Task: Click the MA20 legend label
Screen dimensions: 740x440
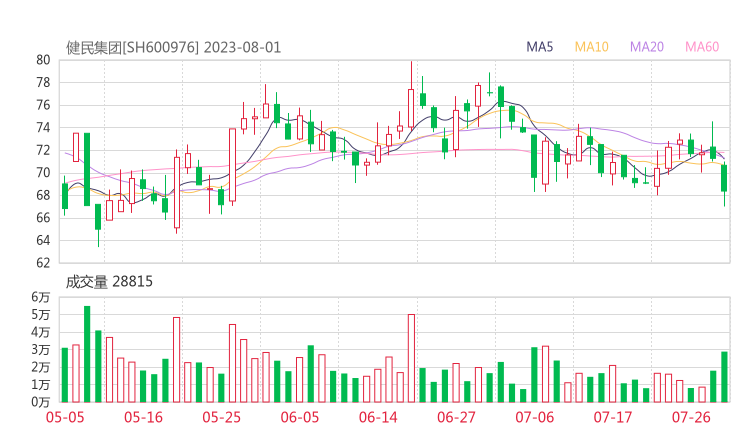Action: pos(647,47)
